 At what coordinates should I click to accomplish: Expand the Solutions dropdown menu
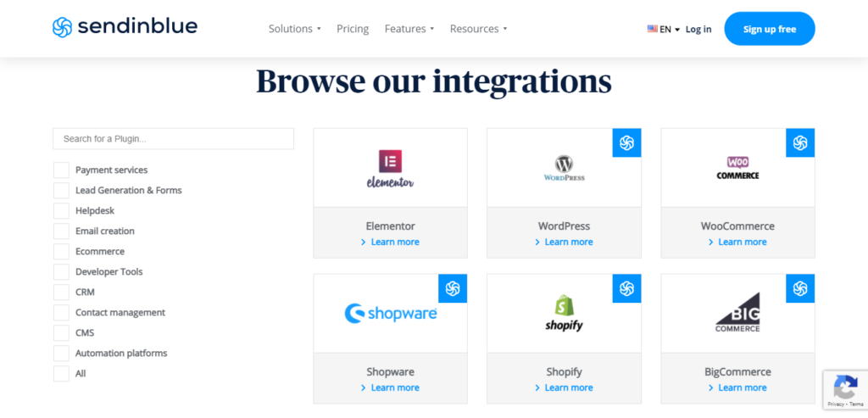(x=294, y=29)
